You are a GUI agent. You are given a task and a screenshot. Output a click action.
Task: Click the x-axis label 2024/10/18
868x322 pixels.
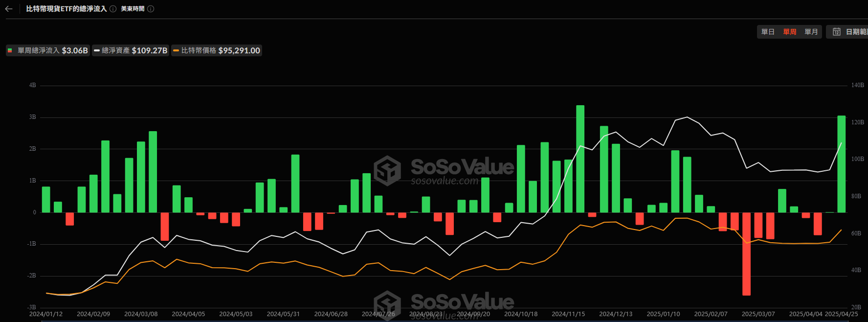pyautogui.click(x=521, y=314)
